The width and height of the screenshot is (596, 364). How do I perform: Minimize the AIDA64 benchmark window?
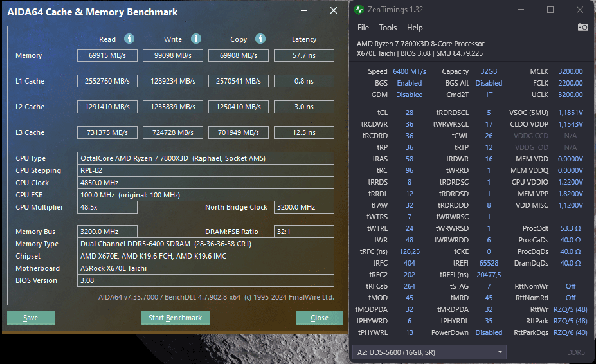[304, 11]
